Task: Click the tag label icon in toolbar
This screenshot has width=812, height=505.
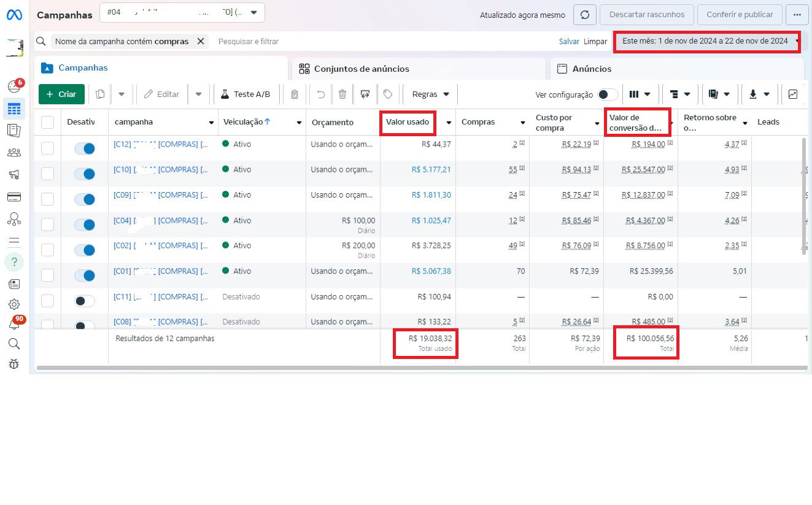Action: tap(388, 94)
